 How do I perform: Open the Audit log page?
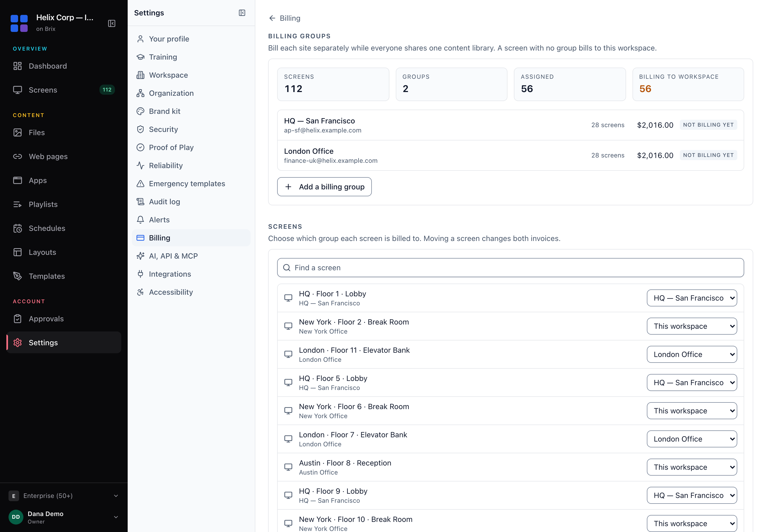click(x=191, y=202)
